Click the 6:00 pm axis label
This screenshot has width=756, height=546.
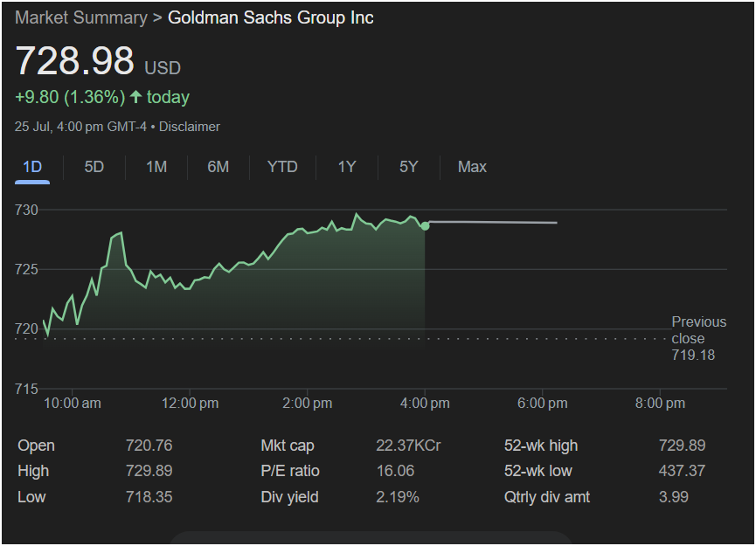(x=543, y=404)
